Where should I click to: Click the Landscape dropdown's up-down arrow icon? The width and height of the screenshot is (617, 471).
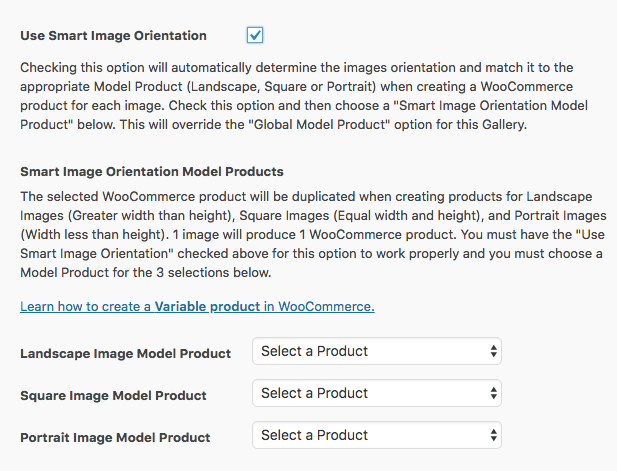(x=493, y=351)
